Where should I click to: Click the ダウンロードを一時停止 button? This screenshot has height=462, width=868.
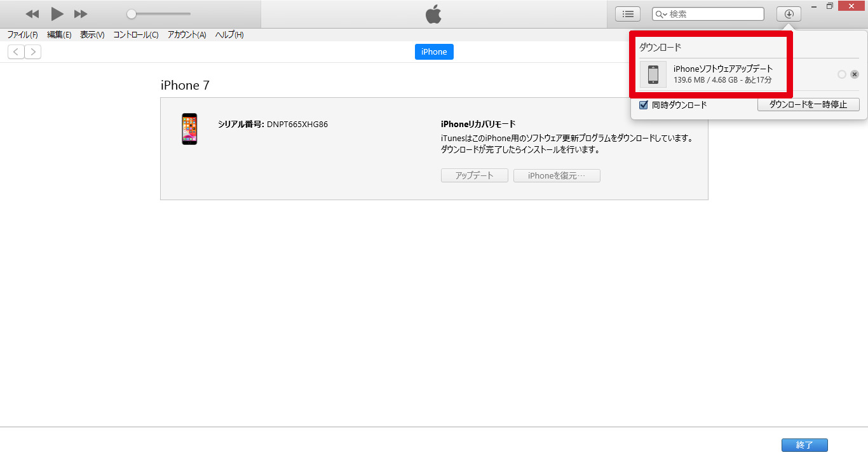808,105
